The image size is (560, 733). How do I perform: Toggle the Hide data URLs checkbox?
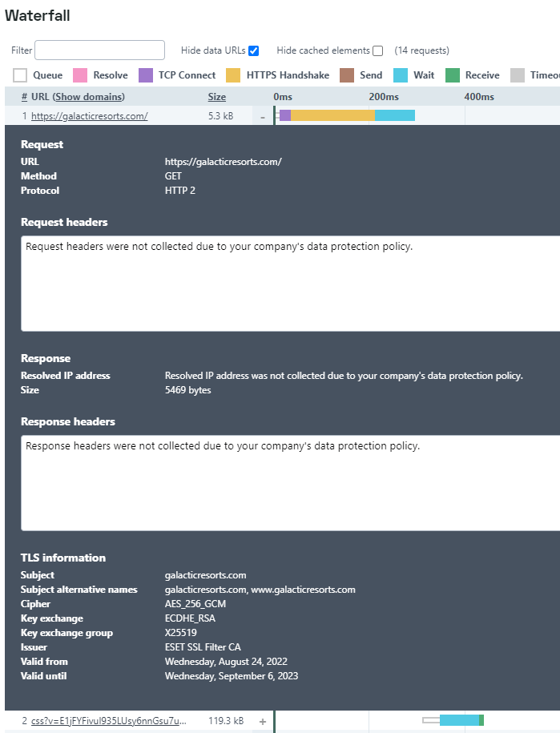point(254,50)
